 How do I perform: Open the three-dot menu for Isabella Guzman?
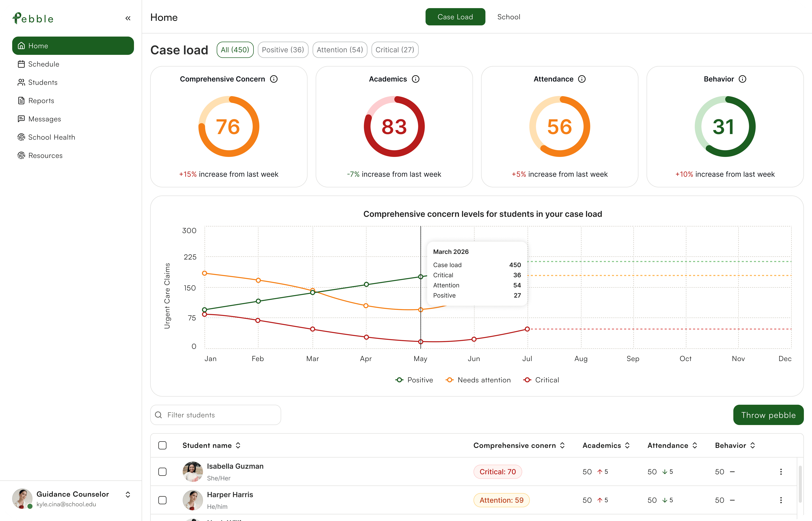(781, 472)
